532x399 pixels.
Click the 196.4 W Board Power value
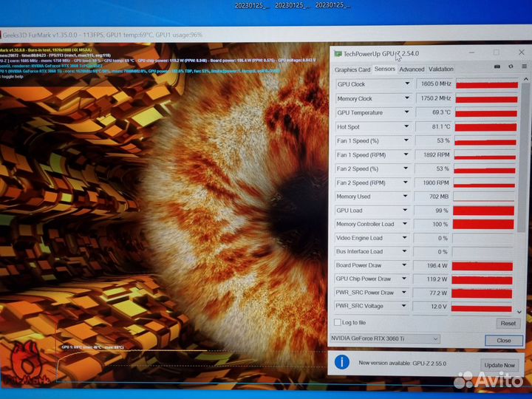tap(437, 265)
